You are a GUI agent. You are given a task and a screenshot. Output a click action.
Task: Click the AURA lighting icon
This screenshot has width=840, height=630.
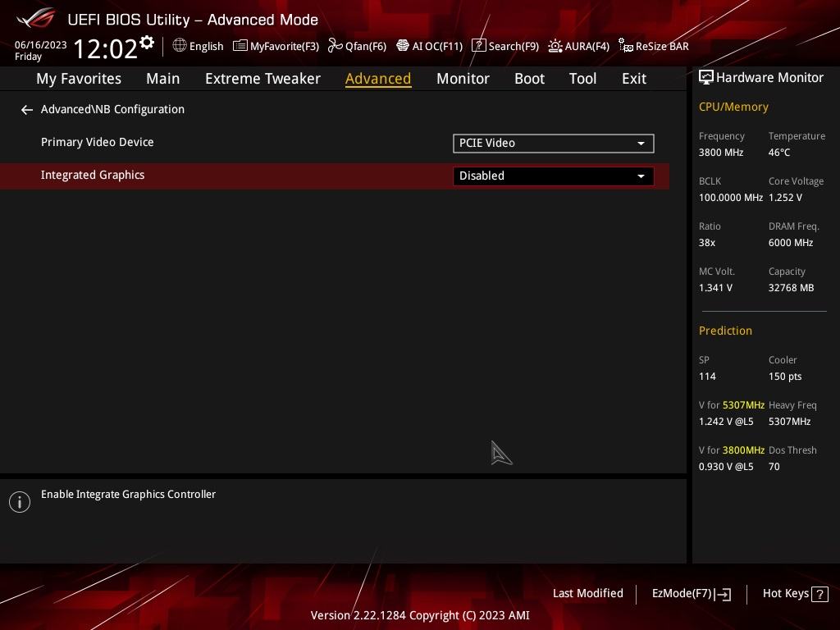coord(555,46)
